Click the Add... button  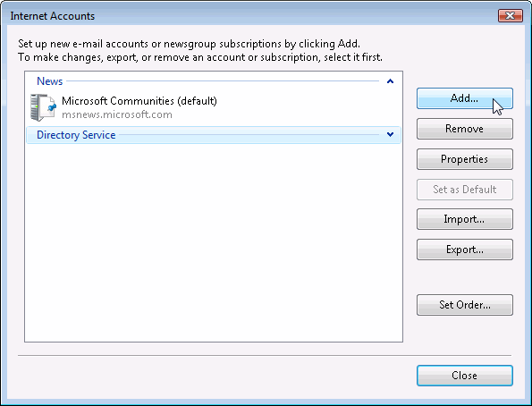(x=464, y=98)
